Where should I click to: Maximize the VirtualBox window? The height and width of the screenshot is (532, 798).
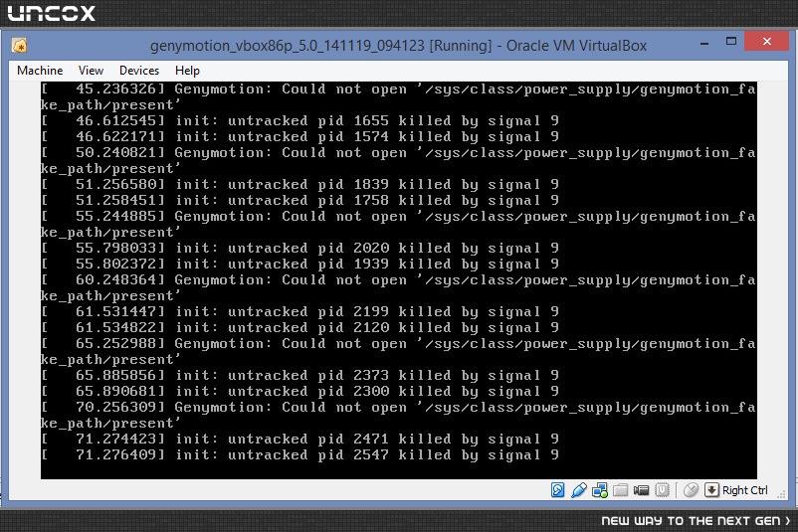click(730, 42)
